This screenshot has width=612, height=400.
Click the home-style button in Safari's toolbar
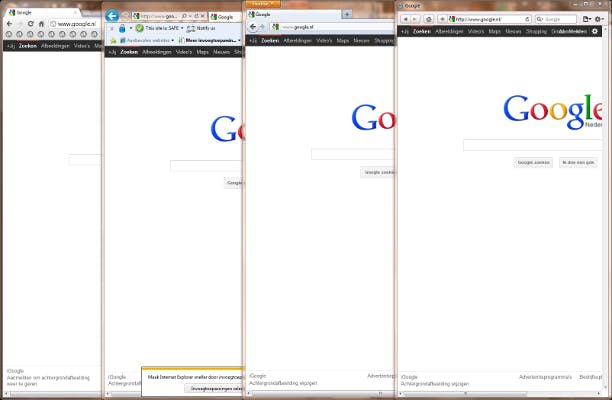pyautogui.click(x=429, y=19)
